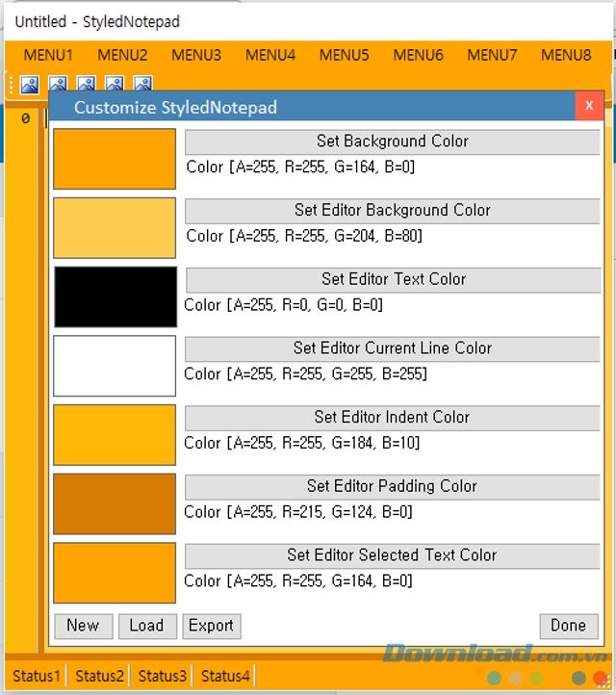Select Set Editor Padding Color
The height and width of the screenshot is (695, 616).
coord(392,486)
